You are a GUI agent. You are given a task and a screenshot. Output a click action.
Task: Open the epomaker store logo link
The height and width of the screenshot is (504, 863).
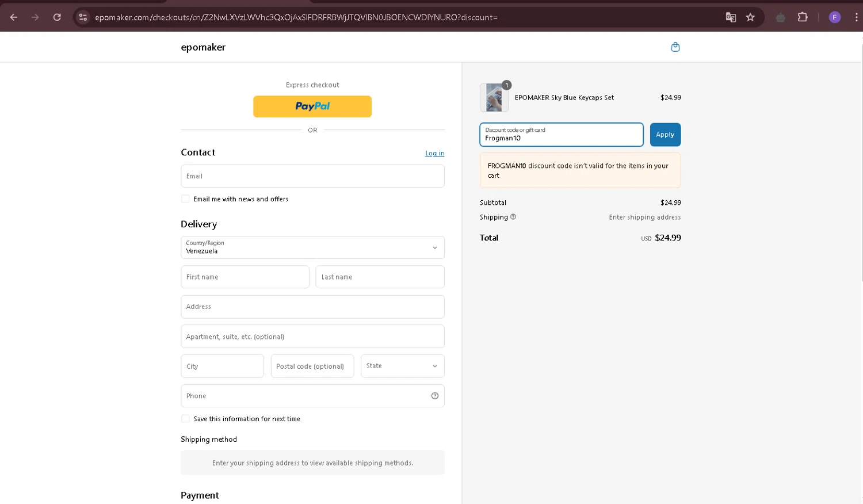coord(203,47)
